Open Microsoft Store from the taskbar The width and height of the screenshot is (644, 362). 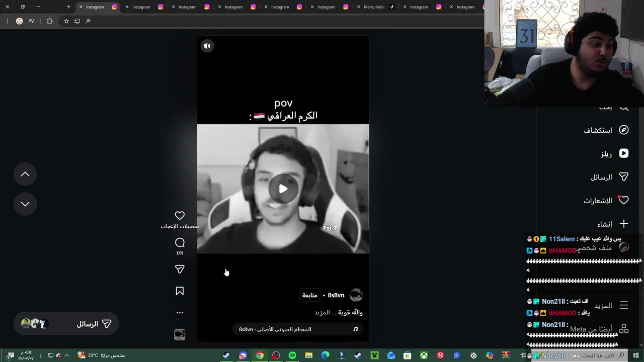408,355
